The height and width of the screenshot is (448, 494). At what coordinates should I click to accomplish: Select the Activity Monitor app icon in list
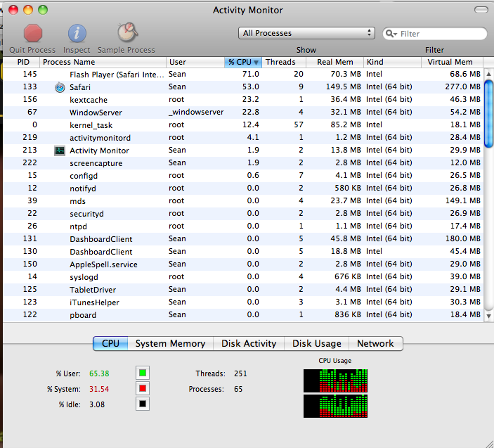[x=60, y=151]
